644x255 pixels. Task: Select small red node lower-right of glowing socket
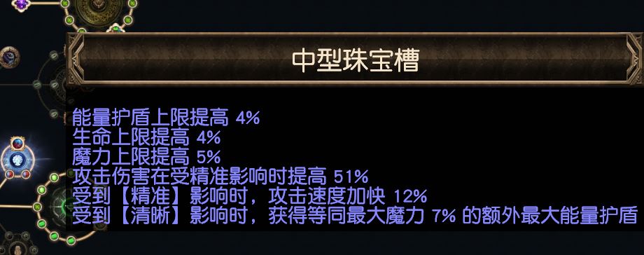point(26,174)
